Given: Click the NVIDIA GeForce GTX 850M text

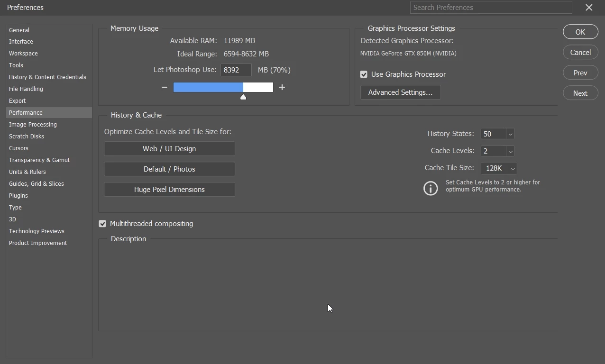Looking at the screenshot, I should pos(408,54).
